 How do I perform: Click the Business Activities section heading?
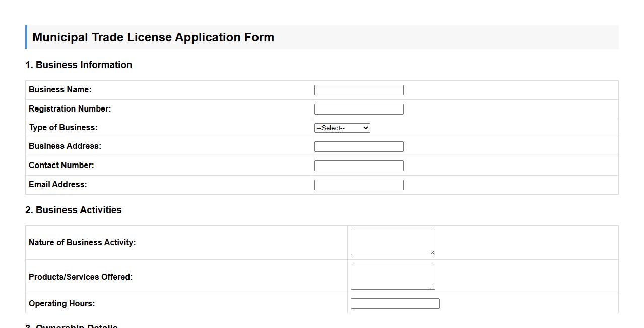[x=74, y=210]
